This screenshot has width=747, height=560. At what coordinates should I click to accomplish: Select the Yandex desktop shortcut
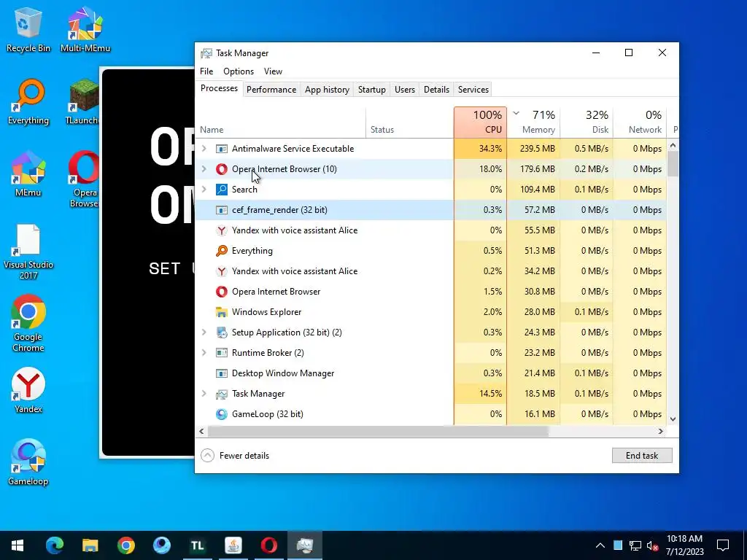[28, 391]
